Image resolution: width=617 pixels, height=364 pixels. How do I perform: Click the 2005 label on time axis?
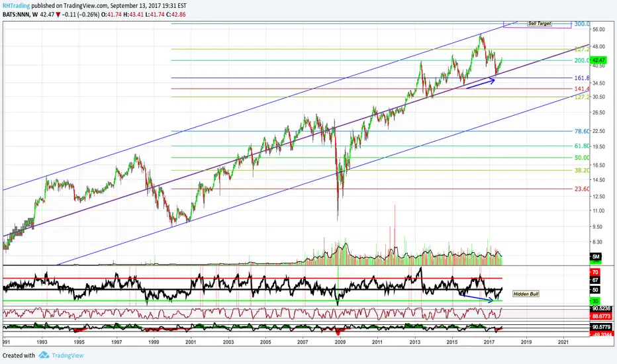tap(265, 342)
